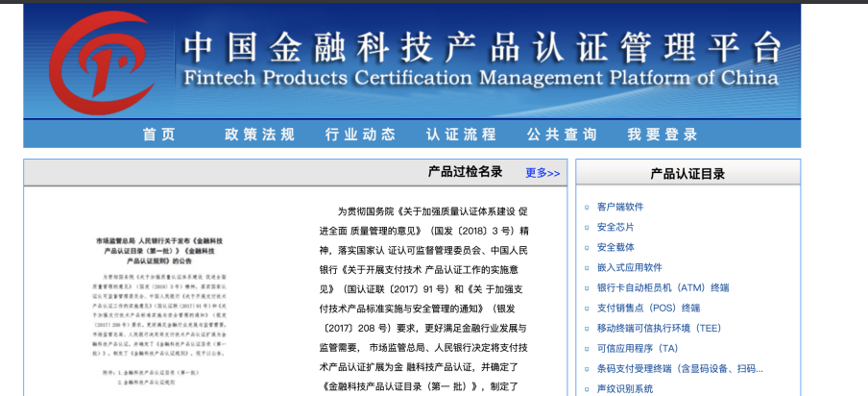The height and width of the screenshot is (396, 868).
Task: Open the 首页 navigation item
Action: [159, 134]
